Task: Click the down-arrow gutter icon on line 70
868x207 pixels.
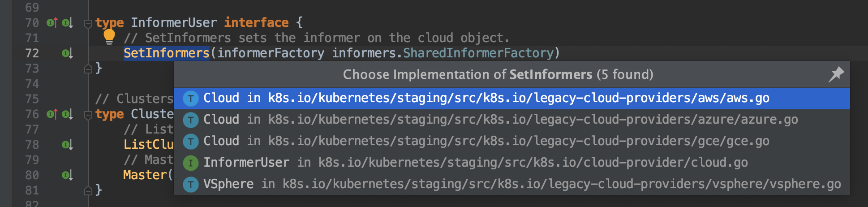Action: tap(67, 22)
